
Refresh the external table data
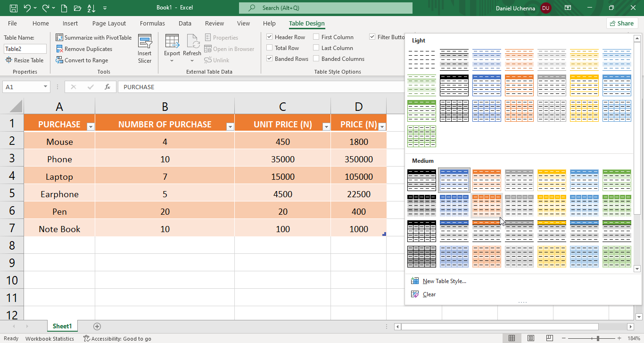pyautogui.click(x=192, y=47)
